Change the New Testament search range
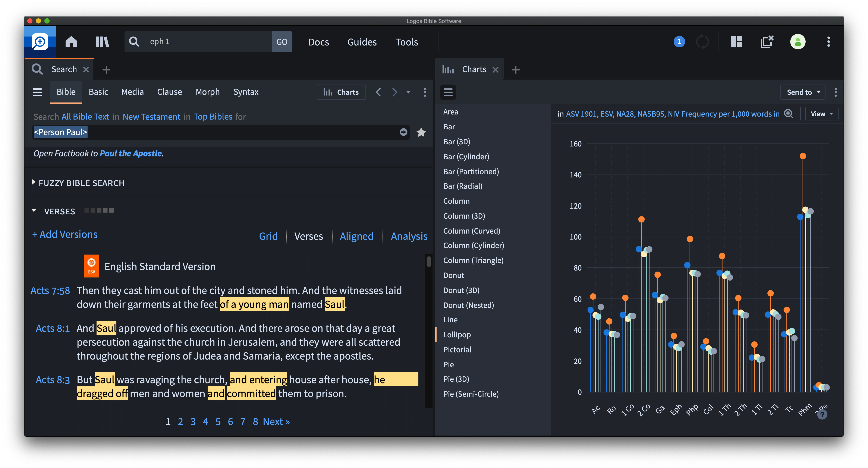 151,117
